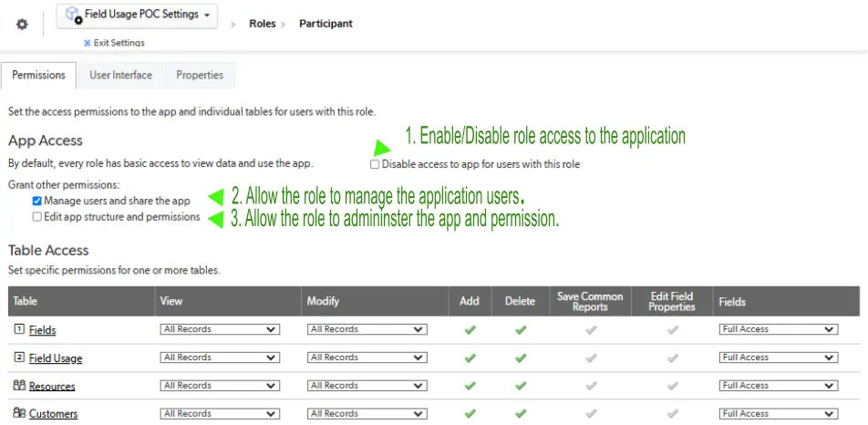Image resolution: width=868 pixels, height=425 pixels.
Task: Switch to the User Interface tab
Action: pos(120,76)
